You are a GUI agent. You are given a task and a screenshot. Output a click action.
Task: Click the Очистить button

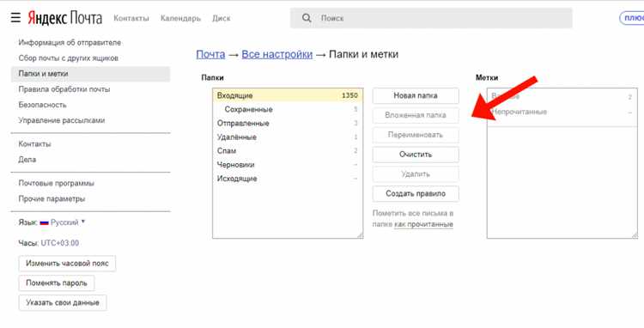416,155
